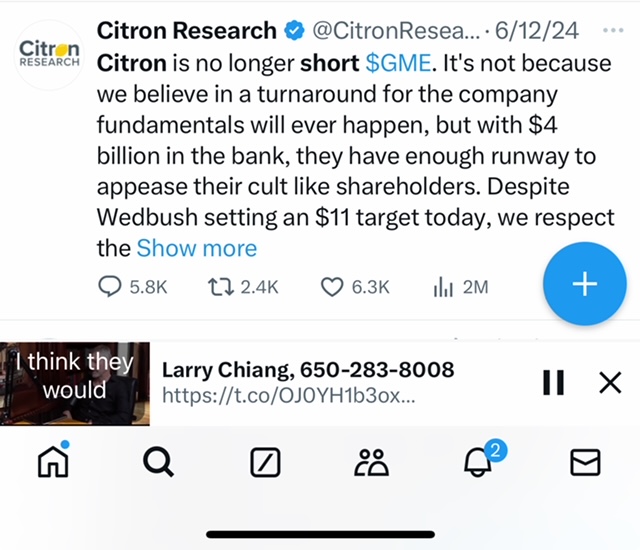Like the Citron Research tweet
The image size is (640, 550).
(332, 287)
